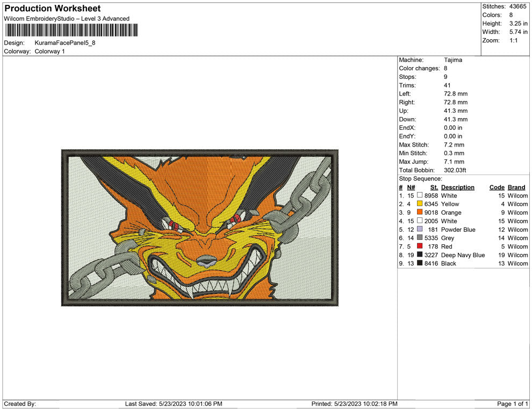Click the Code column header
532x409 pixels.
point(497,187)
